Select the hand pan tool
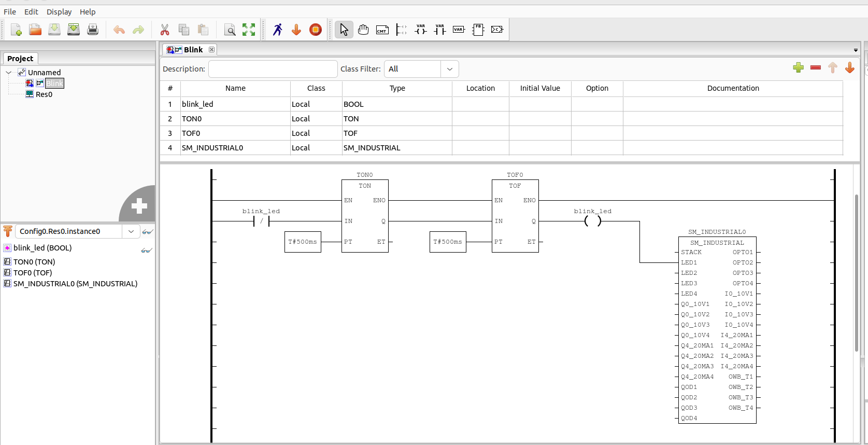 363,30
